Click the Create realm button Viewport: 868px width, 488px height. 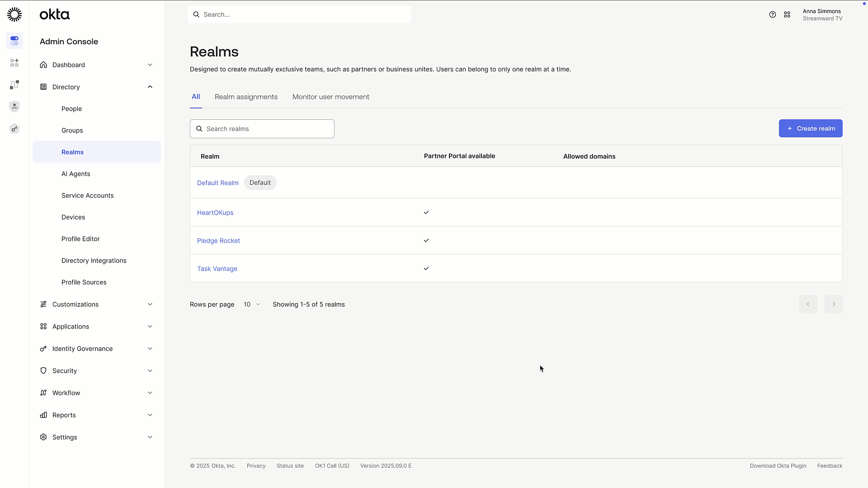click(810, 128)
